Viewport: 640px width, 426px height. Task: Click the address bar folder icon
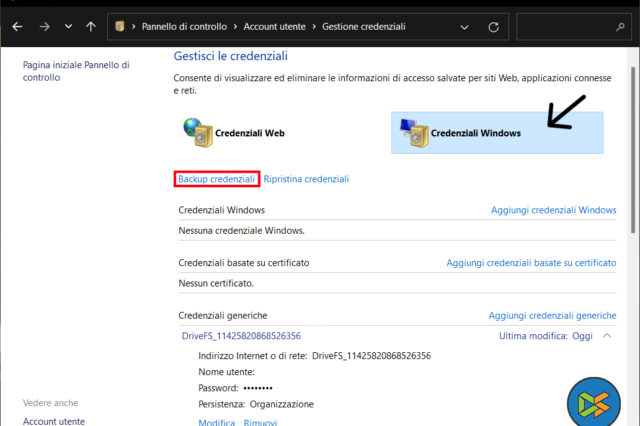[x=120, y=27]
